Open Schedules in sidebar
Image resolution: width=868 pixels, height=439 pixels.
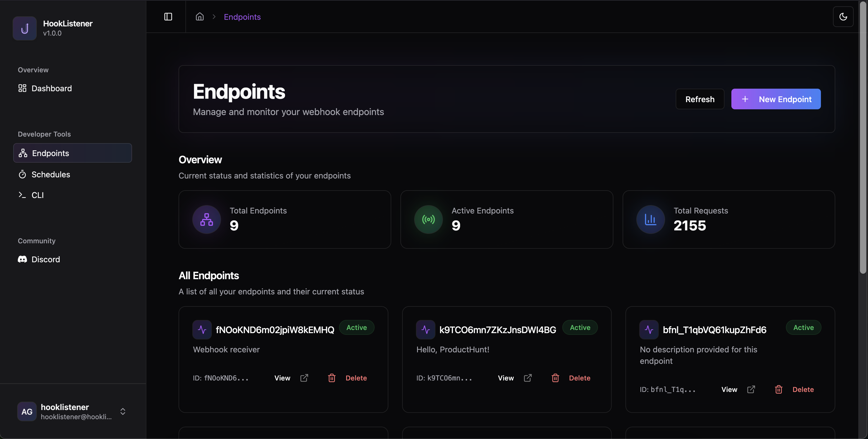51,174
